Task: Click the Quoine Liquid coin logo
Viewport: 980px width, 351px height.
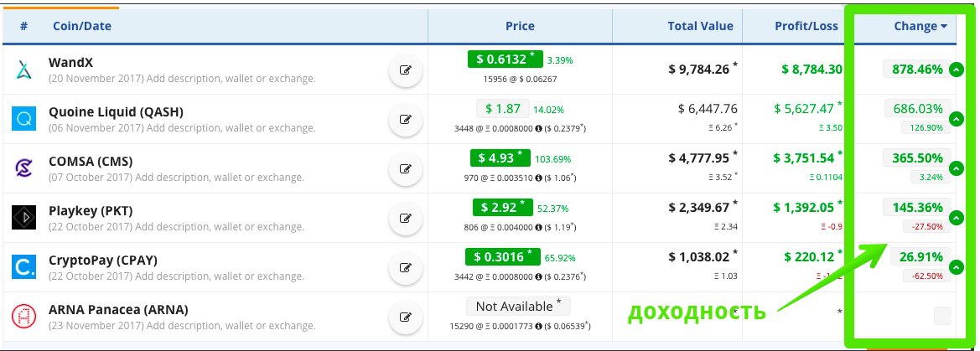Action: pyautogui.click(x=24, y=119)
